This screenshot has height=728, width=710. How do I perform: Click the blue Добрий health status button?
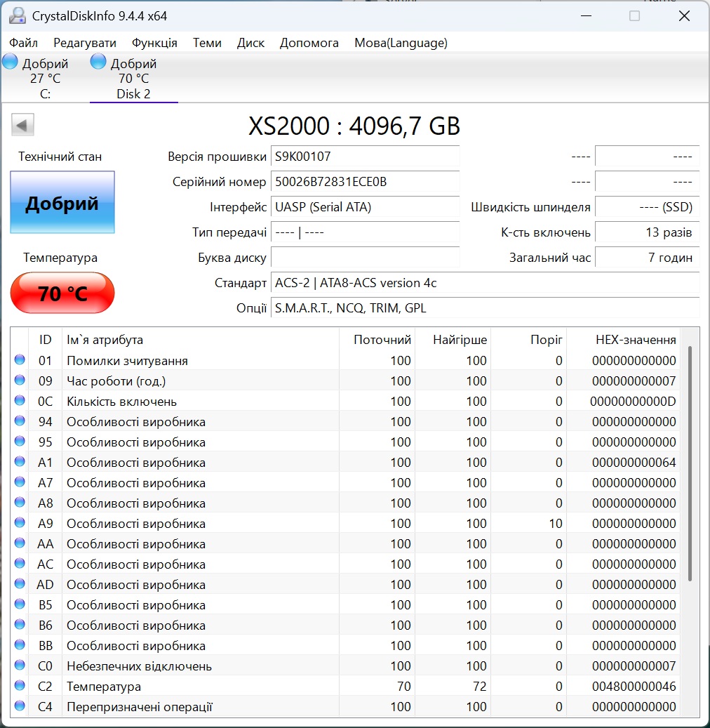click(x=62, y=202)
